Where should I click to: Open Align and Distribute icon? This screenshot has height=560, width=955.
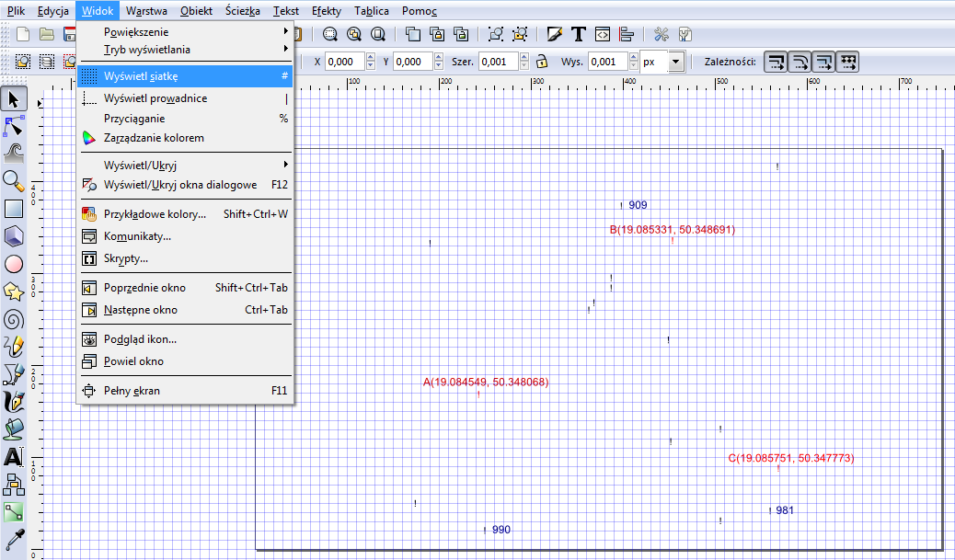[627, 34]
